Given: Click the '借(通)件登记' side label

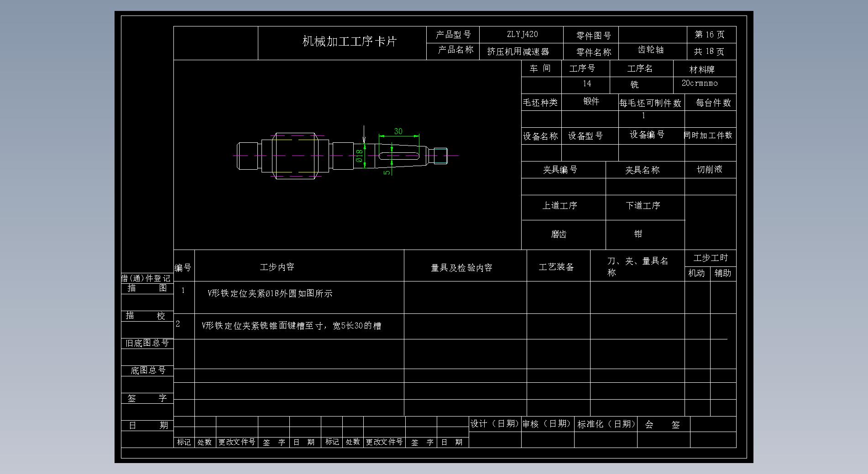Looking at the screenshot, I should pos(146,278).
